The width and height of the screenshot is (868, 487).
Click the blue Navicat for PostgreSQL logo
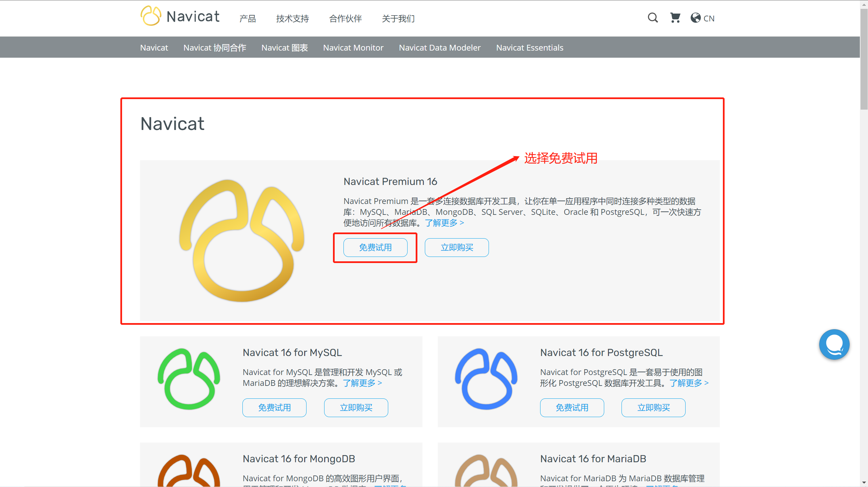(x=486, y=379)
